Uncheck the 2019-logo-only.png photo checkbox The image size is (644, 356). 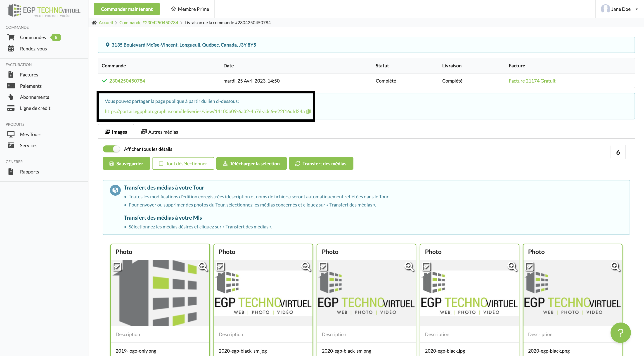pyautogui.click(x=117, y=266)
